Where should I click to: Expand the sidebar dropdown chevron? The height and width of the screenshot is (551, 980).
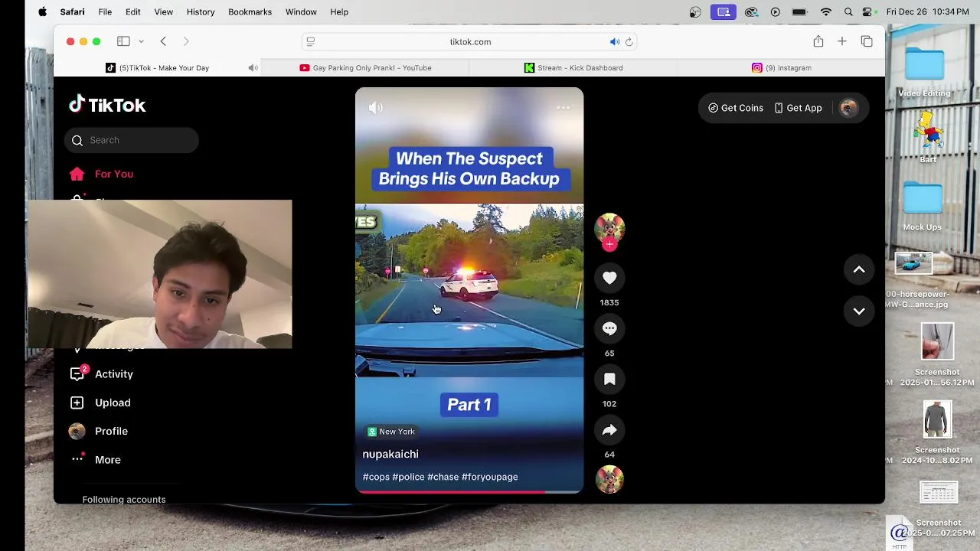(x=141, y=41)
